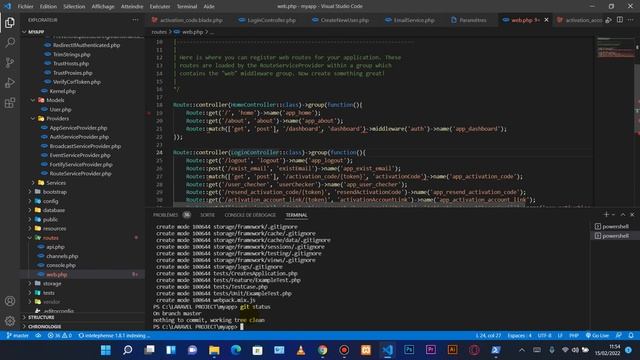640x360 pixels.
Task: Open the Explorer view in the activity bar
Action: pos(10,23)
